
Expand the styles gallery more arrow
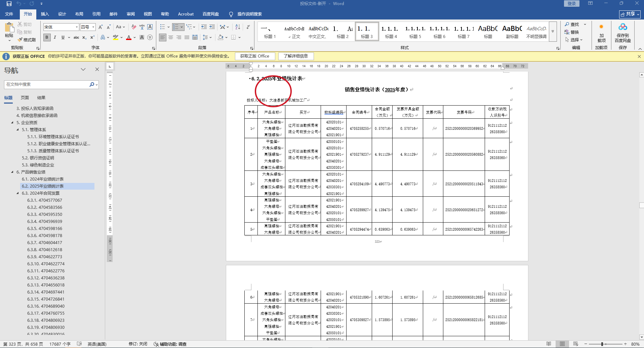coord(553,32)
